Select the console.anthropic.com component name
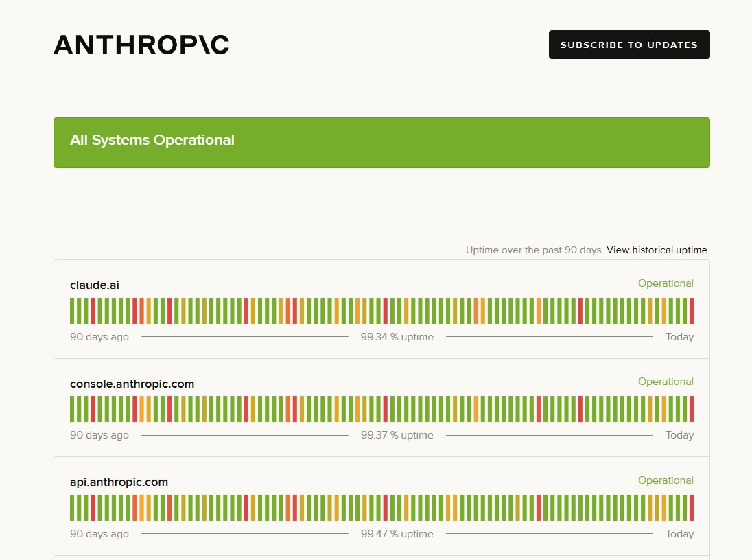The height and width of the screenshot is (560, 752). point(132,384)
